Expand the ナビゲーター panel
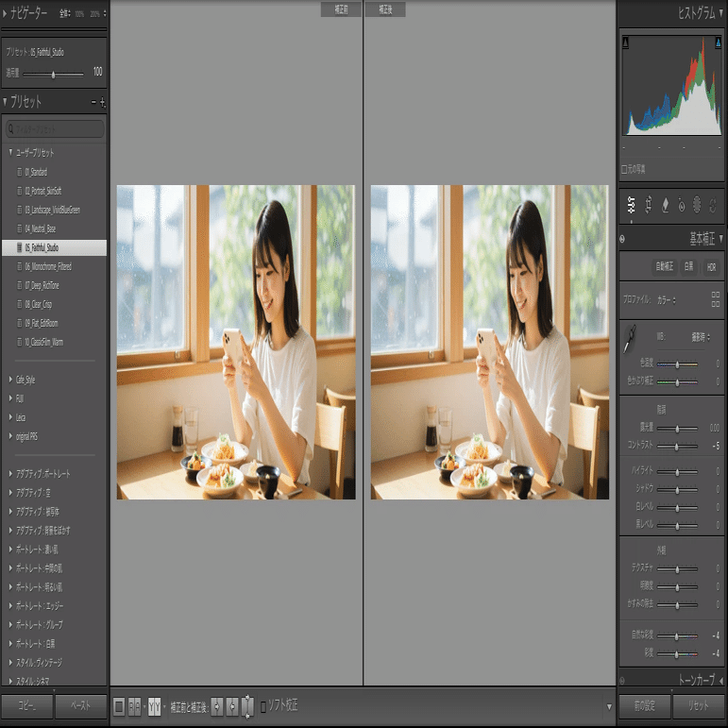This screenshot has height=728, width=728. click(5, 14)
